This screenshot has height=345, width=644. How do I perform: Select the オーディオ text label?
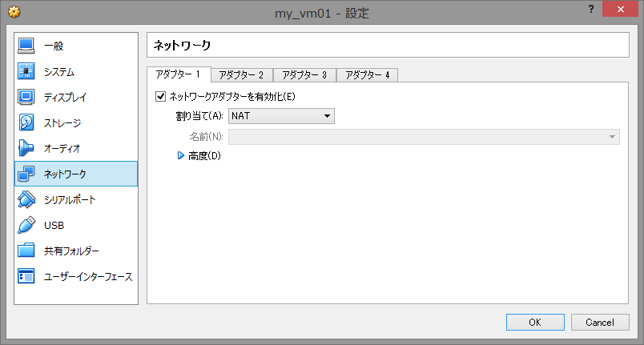click(x=62, y=149)
